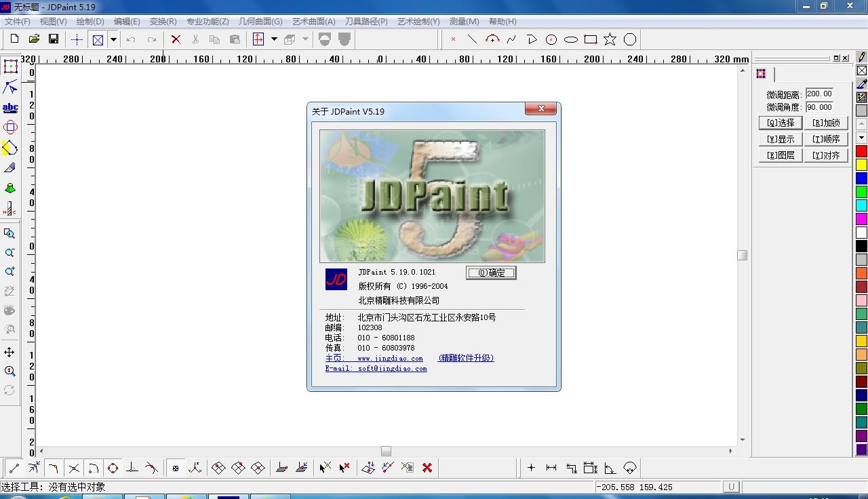Viewport: 868px width, 499px height.
Task: Click the New file icon
Action: 14,39
